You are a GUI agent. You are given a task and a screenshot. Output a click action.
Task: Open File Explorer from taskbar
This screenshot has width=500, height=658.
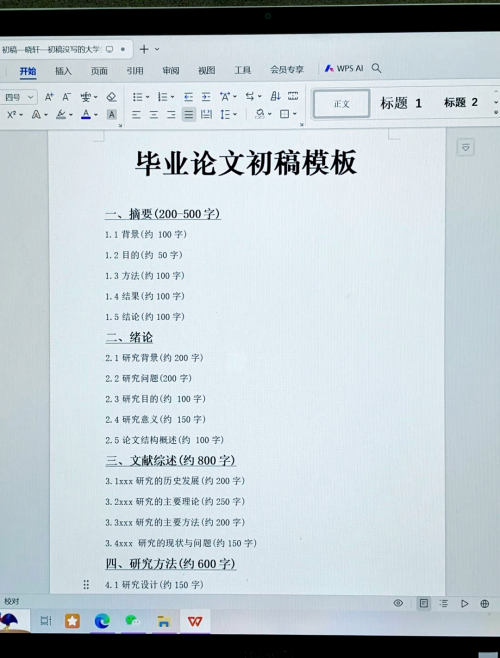click(x=164, y=621)
